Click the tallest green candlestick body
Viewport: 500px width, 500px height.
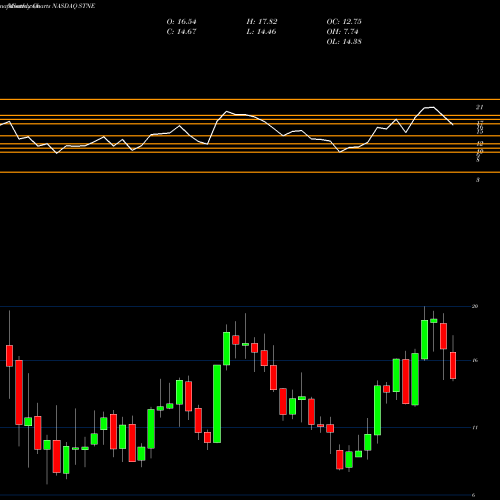(x=217, y=404)
